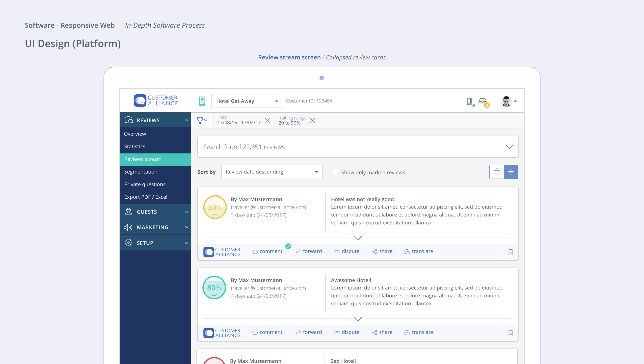Expand the Awesome Hotel! review card
Image resolution: width=644 pixels, height=364 pixels.
pos(358,319)
